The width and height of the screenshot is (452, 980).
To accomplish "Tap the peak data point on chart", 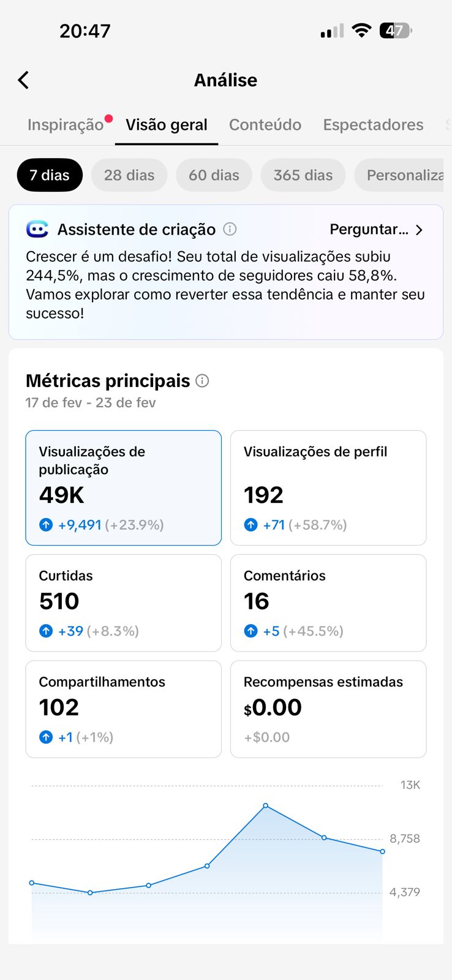I will [x=266, y=805].
